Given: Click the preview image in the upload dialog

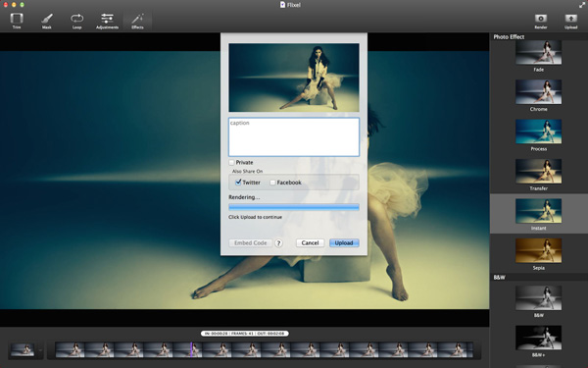Looking at the screenshot, I should click(x=294, y=78).
